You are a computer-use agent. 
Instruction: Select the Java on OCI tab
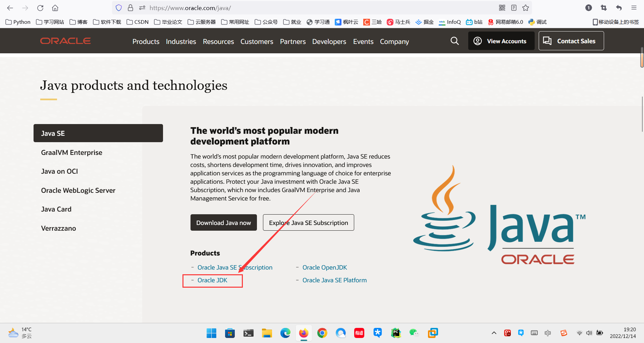point(60,171)
